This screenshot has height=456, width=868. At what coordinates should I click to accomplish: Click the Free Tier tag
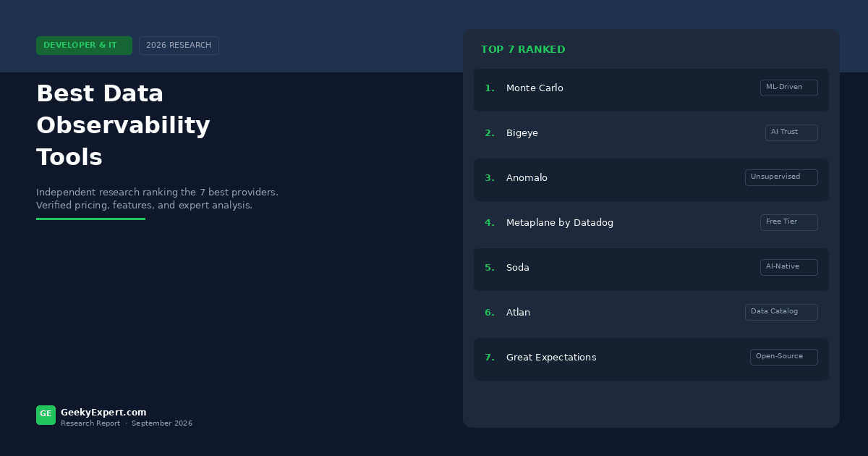point(788,222)
